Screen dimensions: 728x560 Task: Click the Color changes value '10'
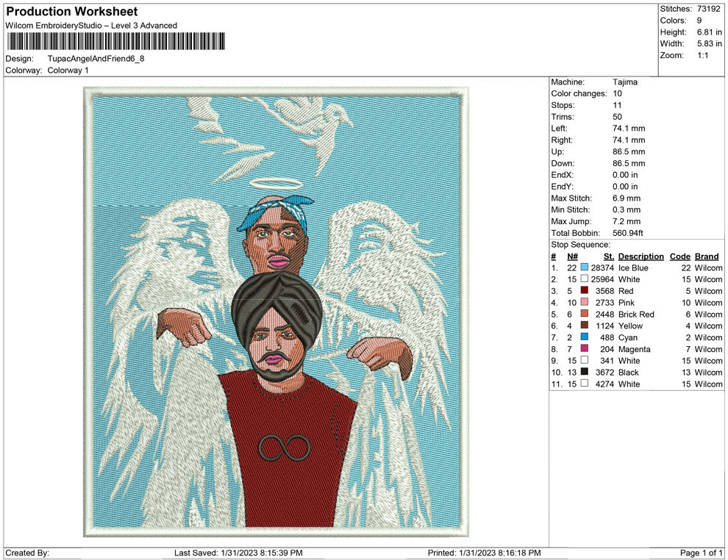point(617,93)
